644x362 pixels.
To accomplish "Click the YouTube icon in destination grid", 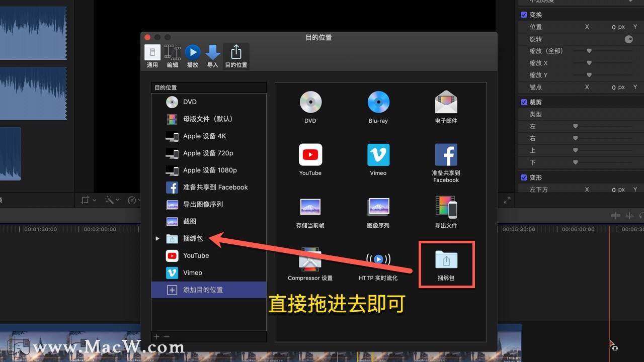I will pos(310,155).
